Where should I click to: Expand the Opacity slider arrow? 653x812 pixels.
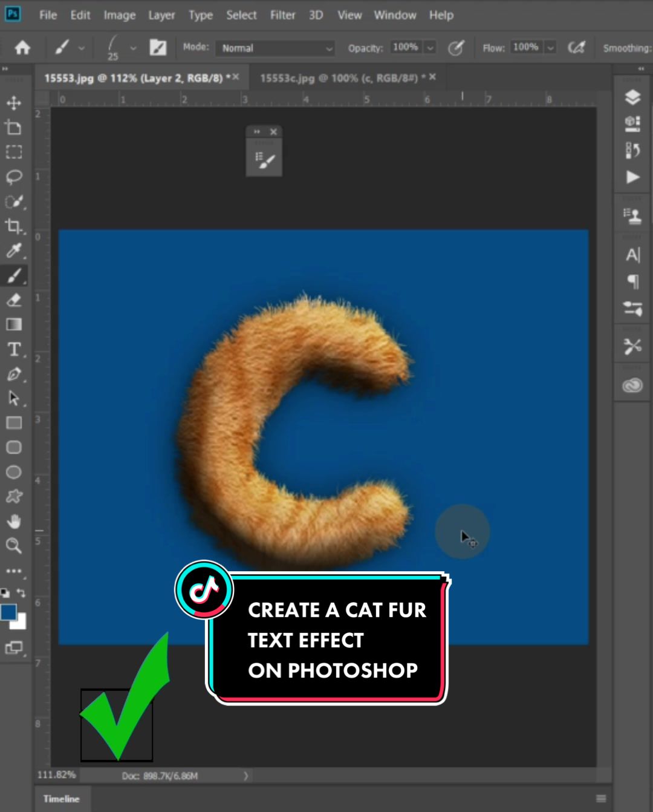[430, 47]
